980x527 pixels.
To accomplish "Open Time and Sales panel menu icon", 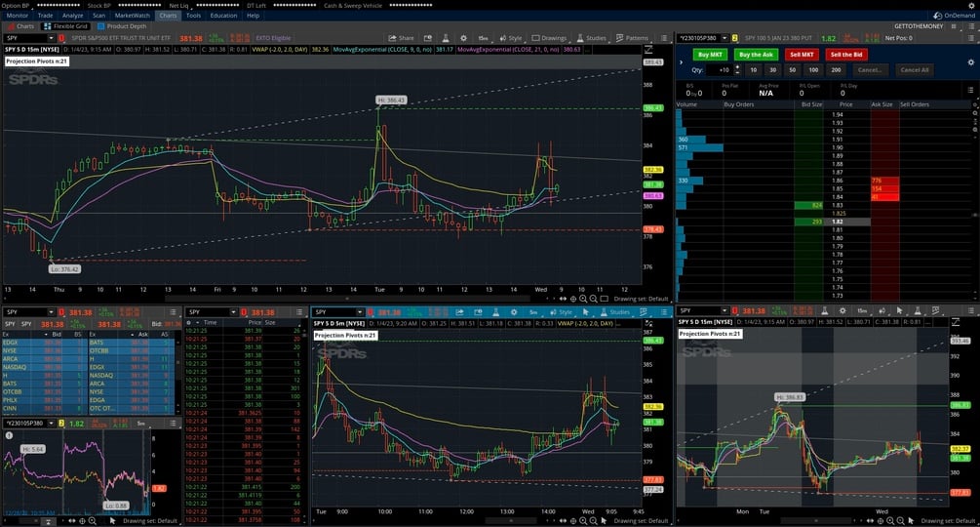I will point(299,312).
